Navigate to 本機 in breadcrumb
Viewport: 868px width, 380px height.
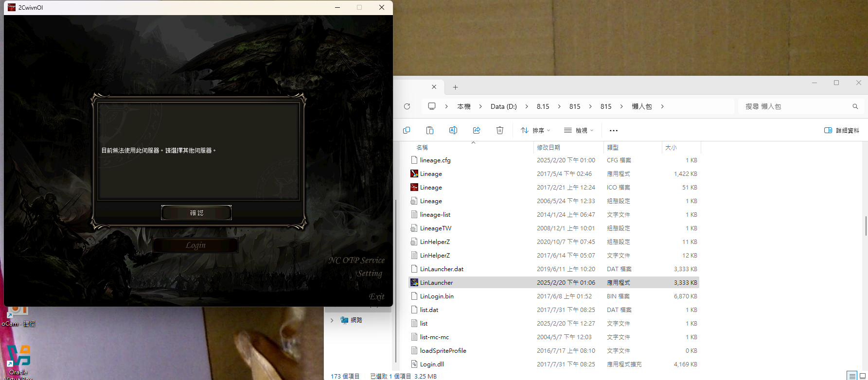coord(464,106)
